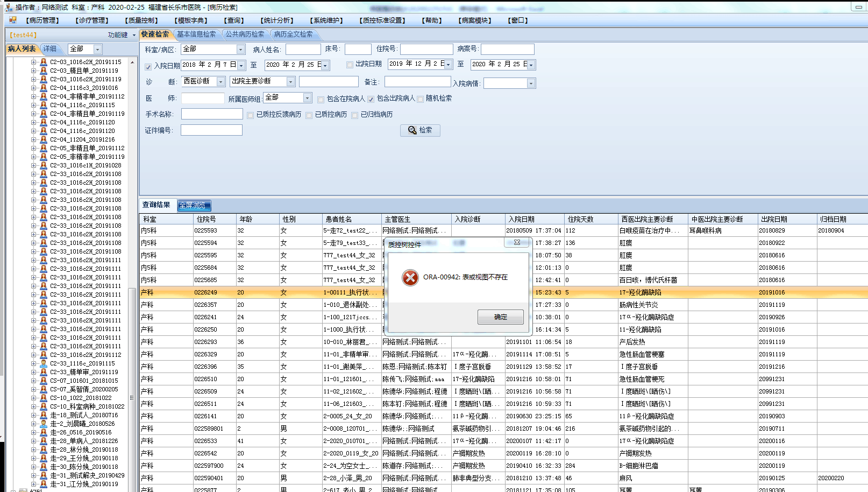Click patient icon for C2-33_精单审_20191119
The image size is (868, 492).
point(44,372)
